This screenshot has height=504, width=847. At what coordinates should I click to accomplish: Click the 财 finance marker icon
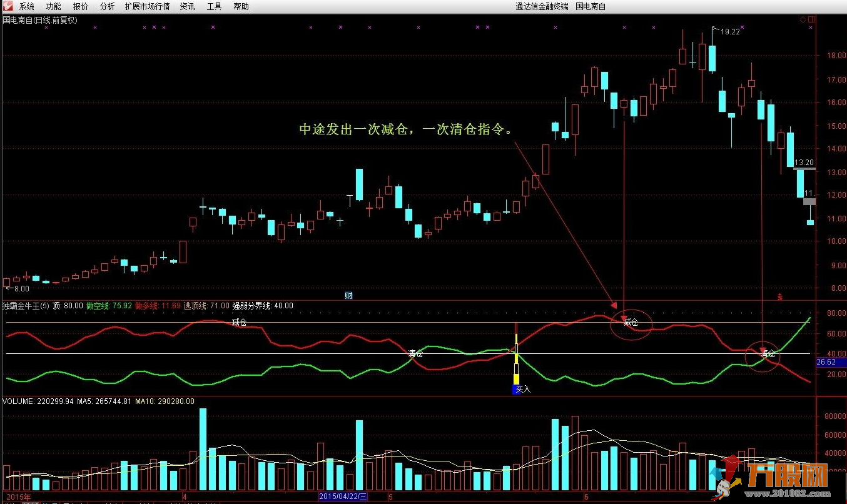348,296
